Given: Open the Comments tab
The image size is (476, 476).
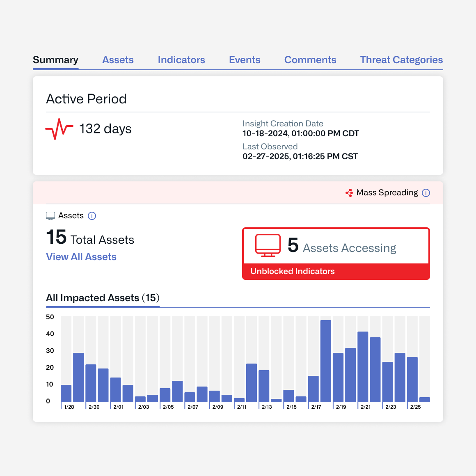Looking at the screenshot, I should click(x=310, y=60).
